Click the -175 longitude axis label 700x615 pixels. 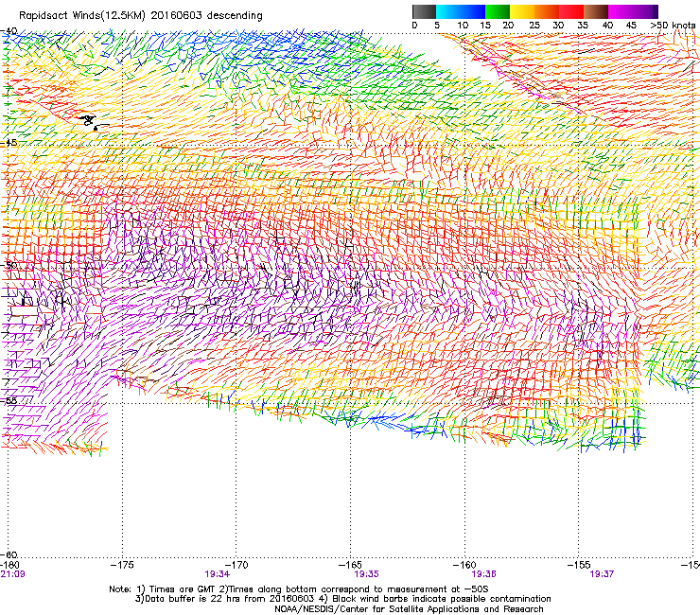pos(122,565)
